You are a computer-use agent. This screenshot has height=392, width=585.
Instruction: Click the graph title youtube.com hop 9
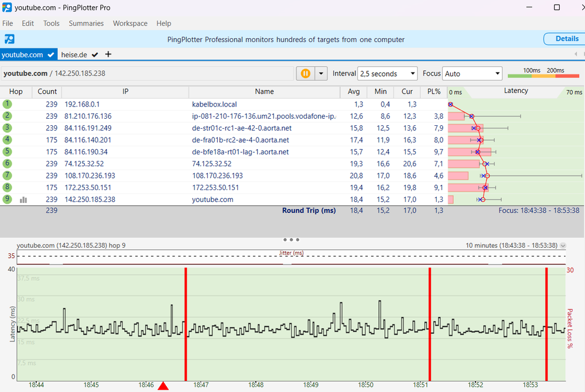(71, 246)
